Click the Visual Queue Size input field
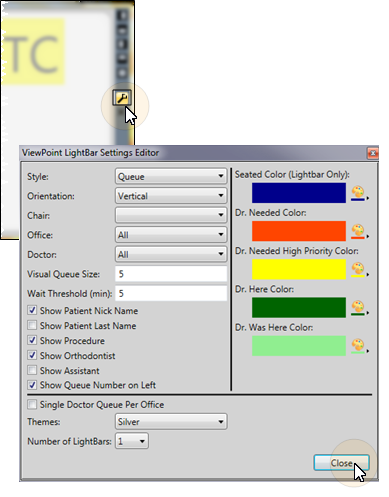Screen dimensions: 389x497 pos(171,274)
